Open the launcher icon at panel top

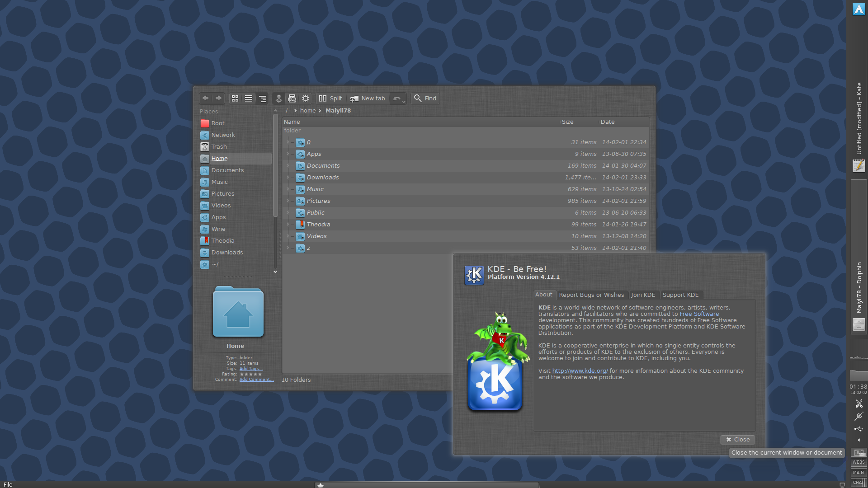pos(859,9)
